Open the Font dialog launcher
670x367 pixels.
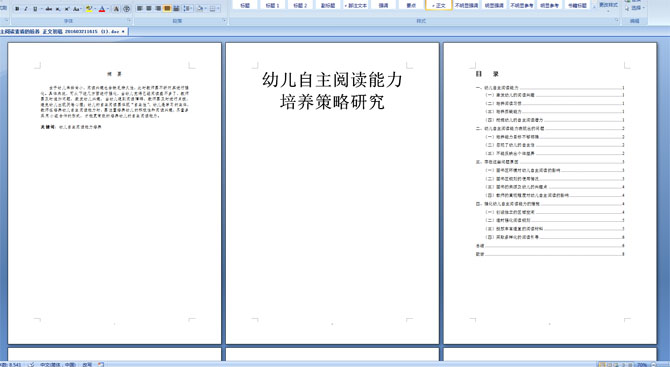click(129, 21)
